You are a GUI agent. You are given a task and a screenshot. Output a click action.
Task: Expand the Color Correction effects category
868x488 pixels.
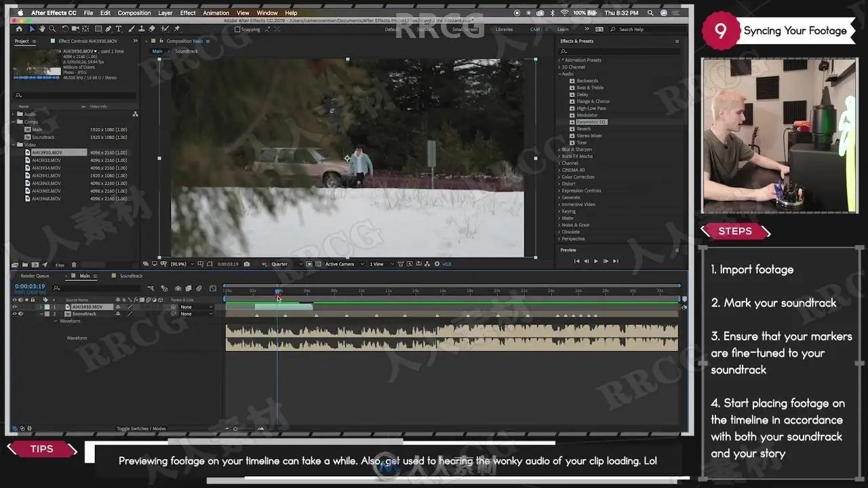click(559, 177)
